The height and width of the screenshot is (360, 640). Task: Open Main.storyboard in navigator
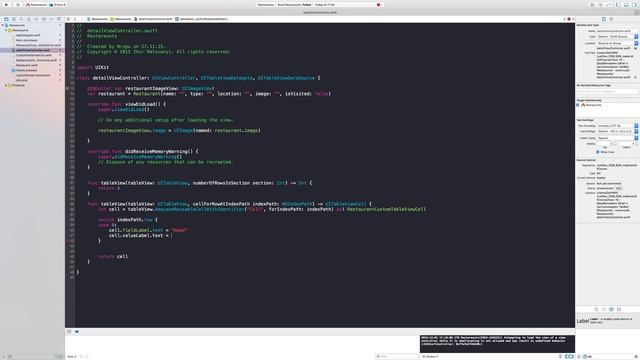(27, 40)
